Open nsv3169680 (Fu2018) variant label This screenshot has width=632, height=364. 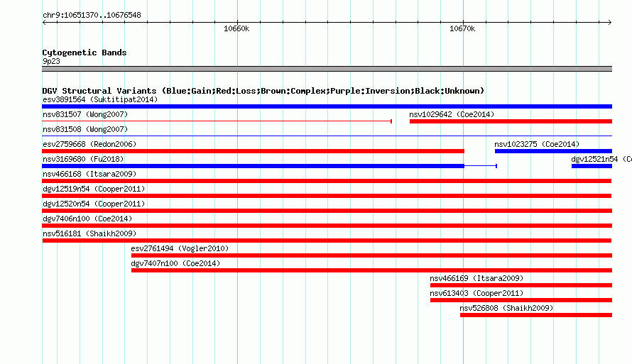click(x=83, y=159)
